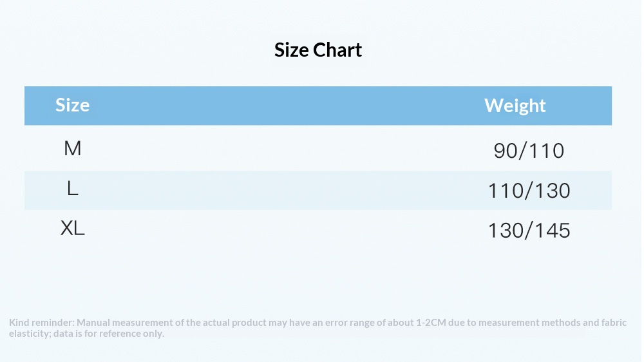The height and width of the screenshot is (362, 644).
Task: Select the Weight column header
Action: tap(515, 106)
